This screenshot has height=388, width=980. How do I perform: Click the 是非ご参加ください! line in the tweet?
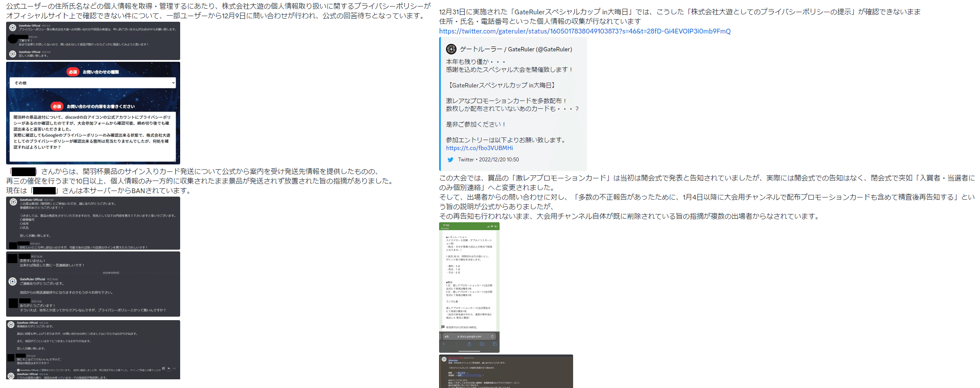tap(476, 124)
